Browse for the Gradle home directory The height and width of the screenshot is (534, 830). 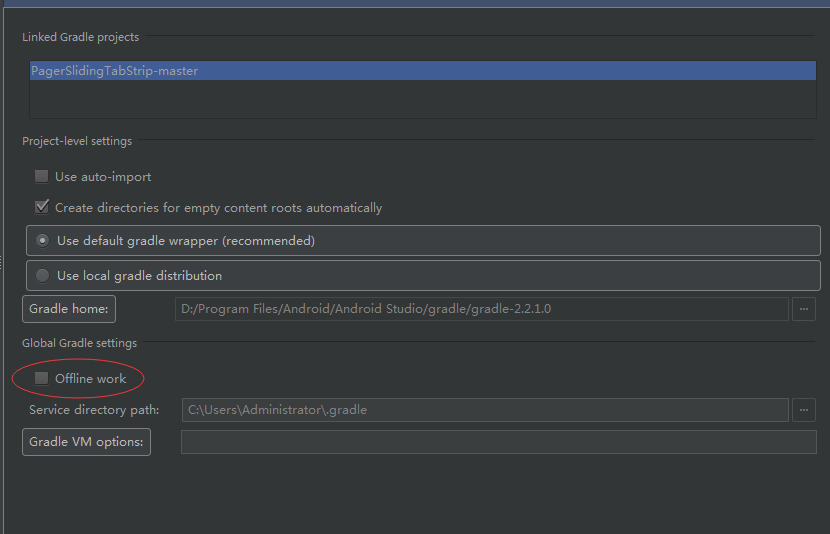[x=804, y=309]
